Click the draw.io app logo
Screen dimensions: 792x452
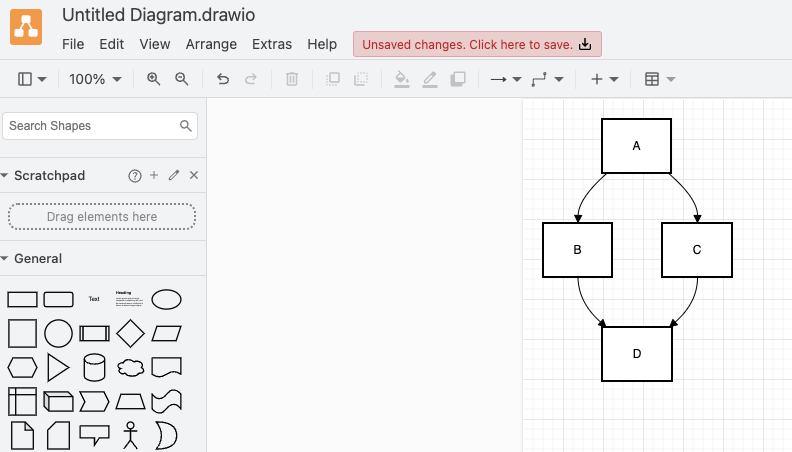point(26,27)
